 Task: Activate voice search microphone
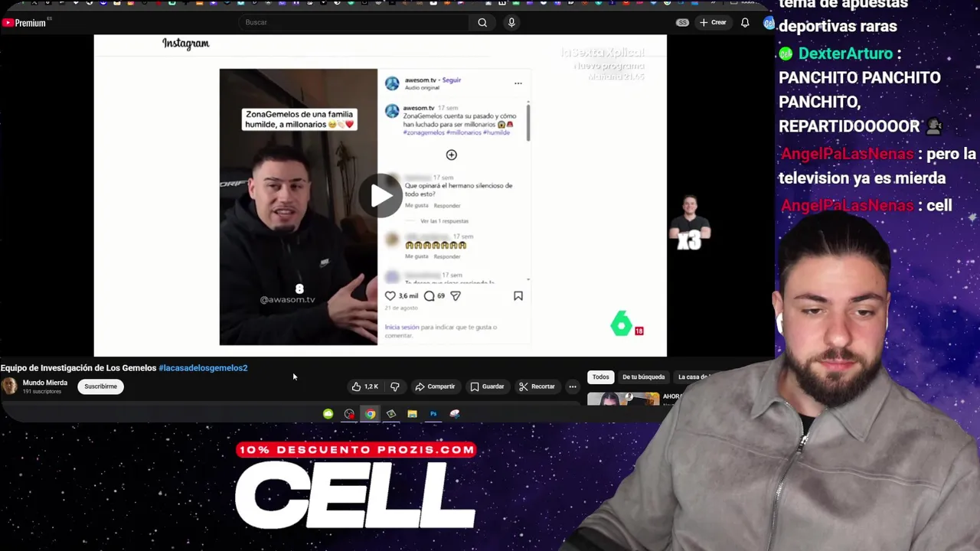coord(511,22)
